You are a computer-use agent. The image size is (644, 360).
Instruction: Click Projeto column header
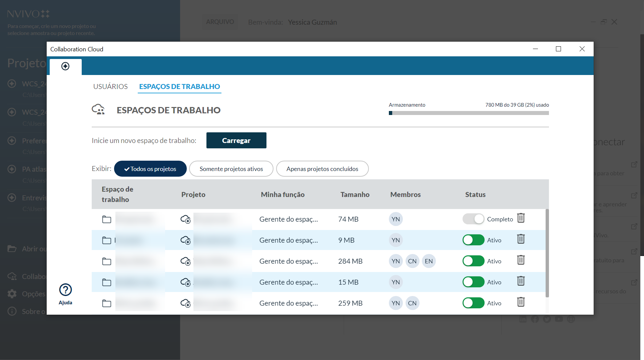(x=193, y=194)
